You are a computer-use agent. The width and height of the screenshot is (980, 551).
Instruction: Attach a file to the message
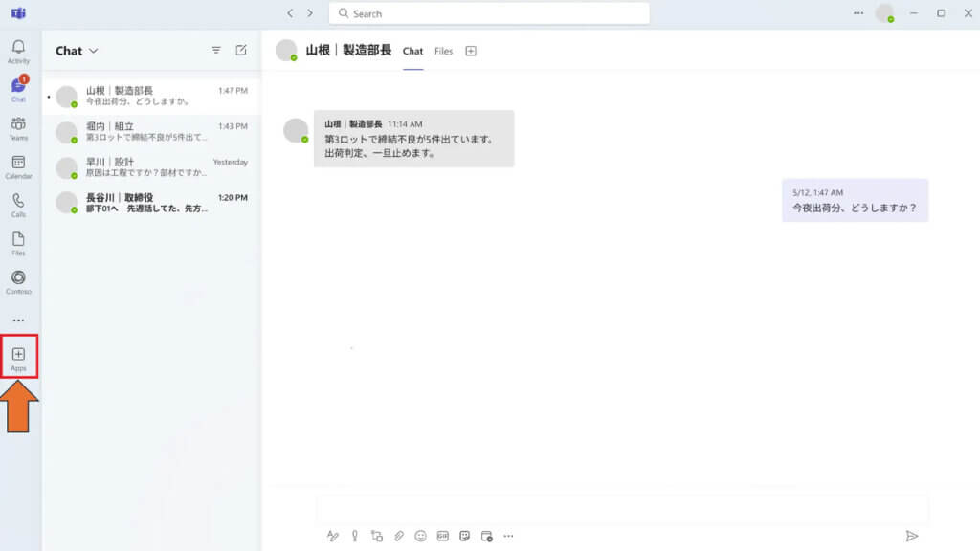tap(396, 537)
